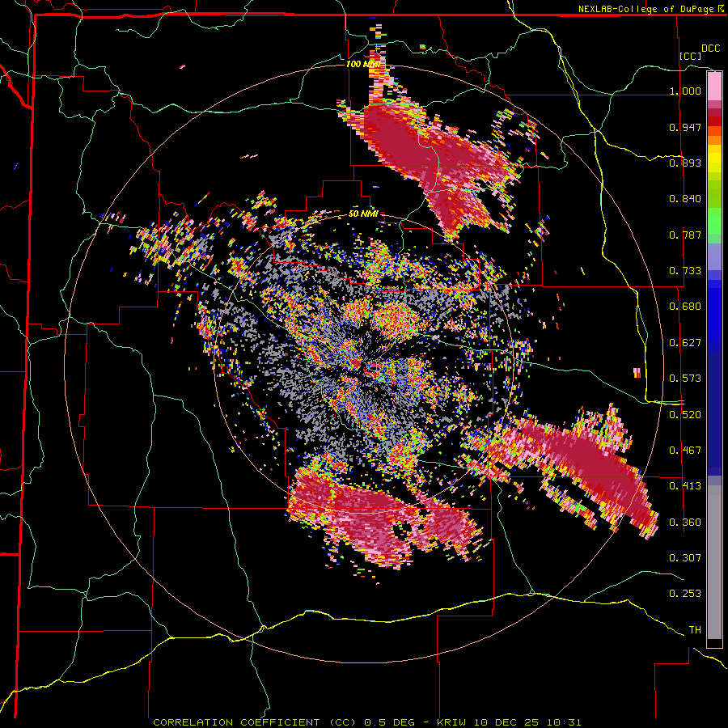Viewport: 728px width, 728px height.
Task: Select the 0.787 legend value
Action: (685, 235)
